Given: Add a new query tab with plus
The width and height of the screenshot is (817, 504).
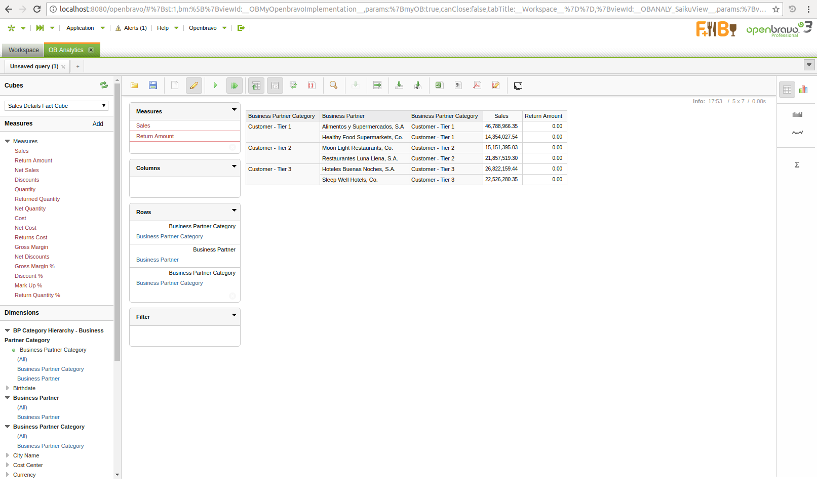Looking at the screenshot, I should [77, 66].
